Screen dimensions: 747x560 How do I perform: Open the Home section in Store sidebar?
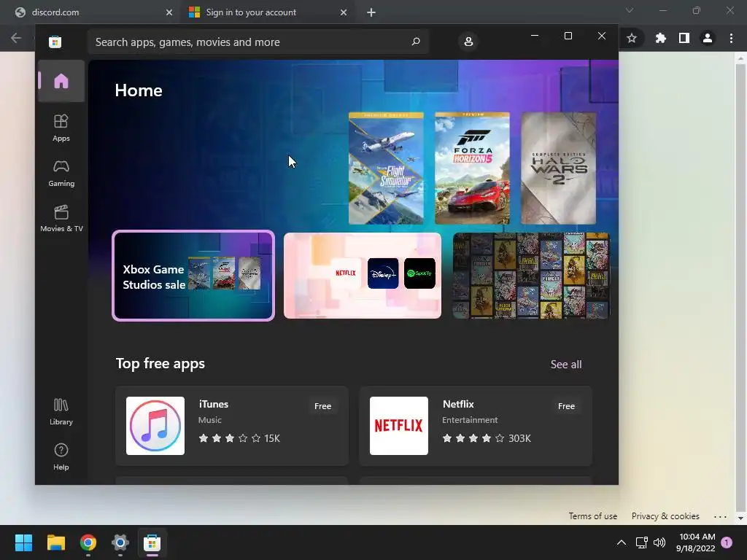[61, 81]
